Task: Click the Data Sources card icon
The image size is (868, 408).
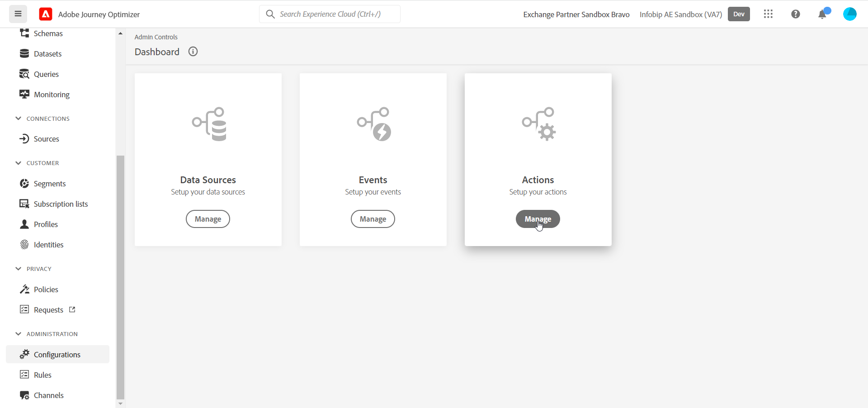Action: click(x=209, y=124)
